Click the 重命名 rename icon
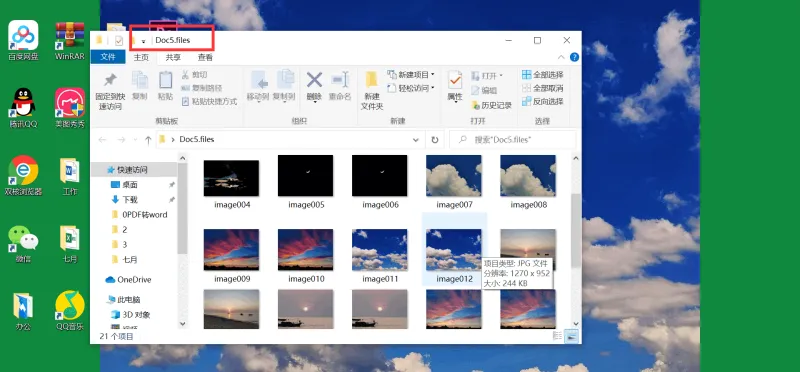The image size is (800, 372). pyautogui.click(x=340, y=80)
